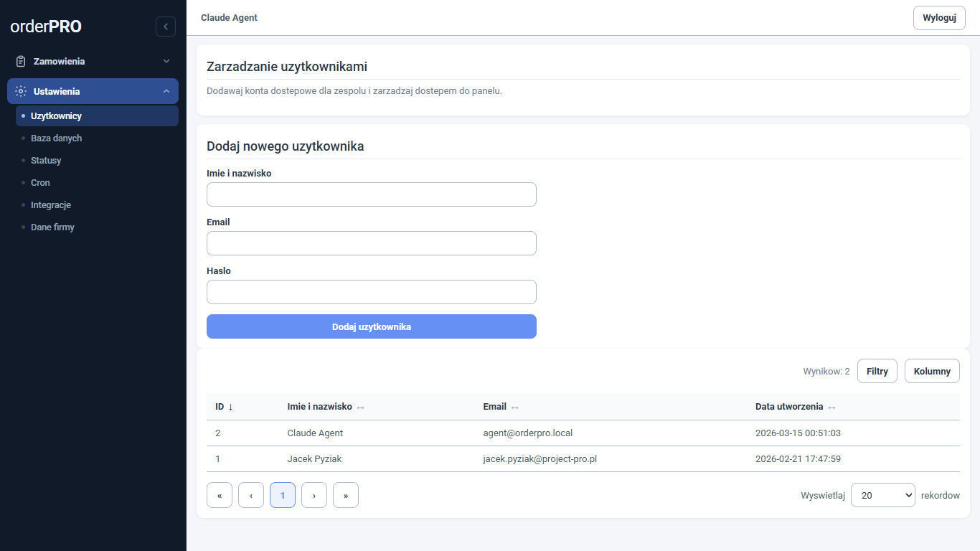Open the Statusy settings item
The height and width of the screenshot is (551, 980).
(46, 161)
